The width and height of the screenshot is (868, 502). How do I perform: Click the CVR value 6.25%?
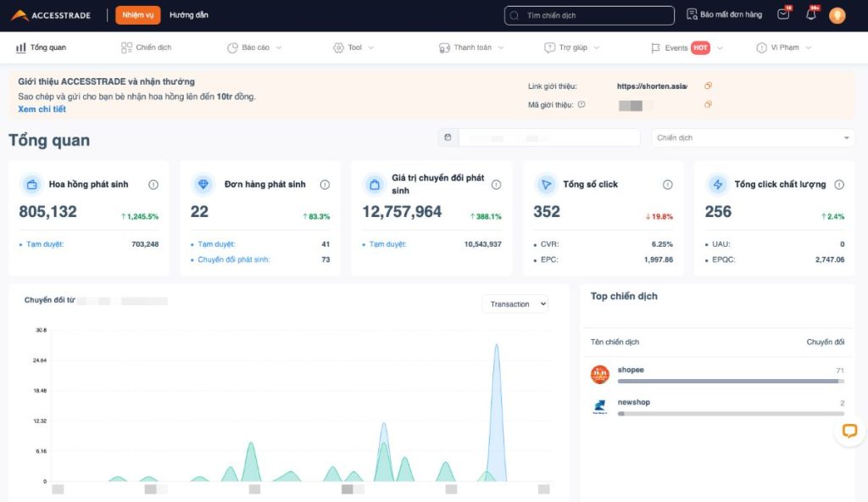(662, 244)
